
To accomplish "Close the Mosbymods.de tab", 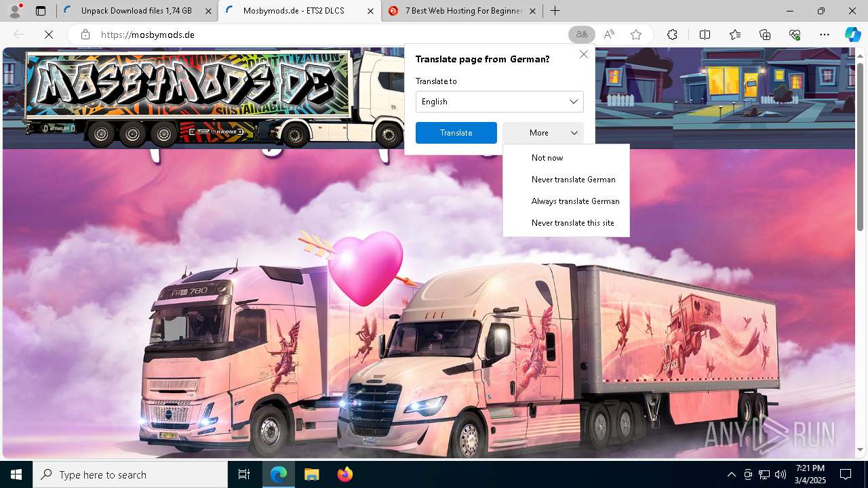I will click(370, 11).
